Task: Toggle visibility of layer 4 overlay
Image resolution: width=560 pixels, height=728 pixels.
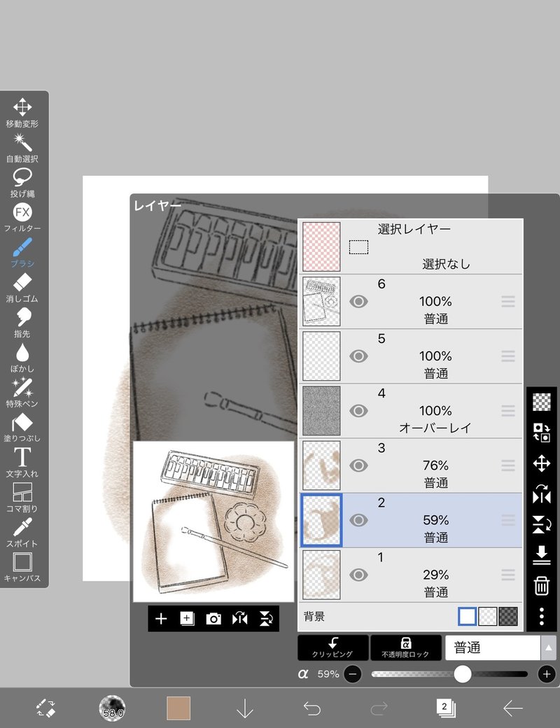Action: pos(358,411)
